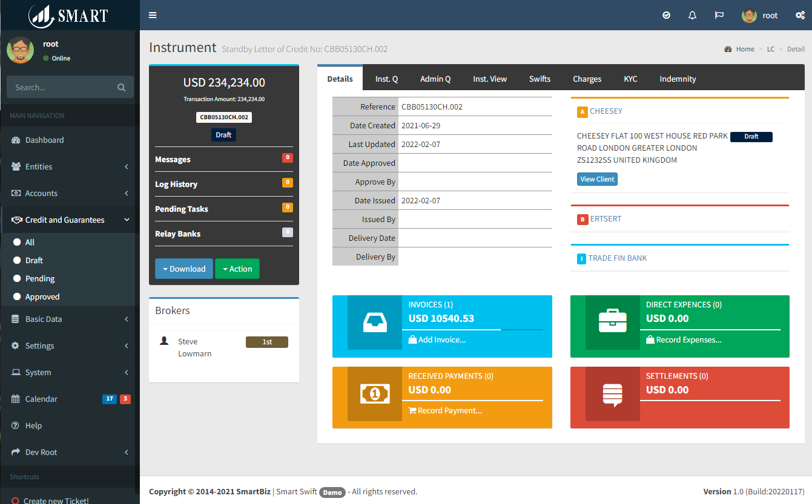Open the notifications bell icon
This screenshot has height=504, width=812.
(x=693, y=15)
